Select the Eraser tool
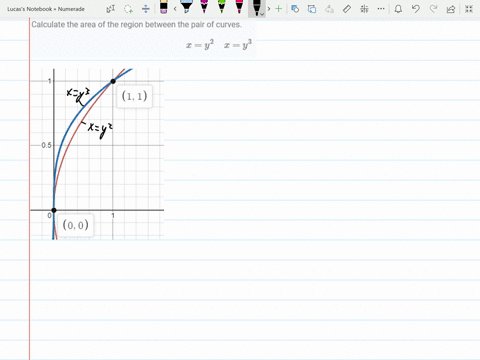Viewport: 480px width, 360px height. click(x=163, y=7)
